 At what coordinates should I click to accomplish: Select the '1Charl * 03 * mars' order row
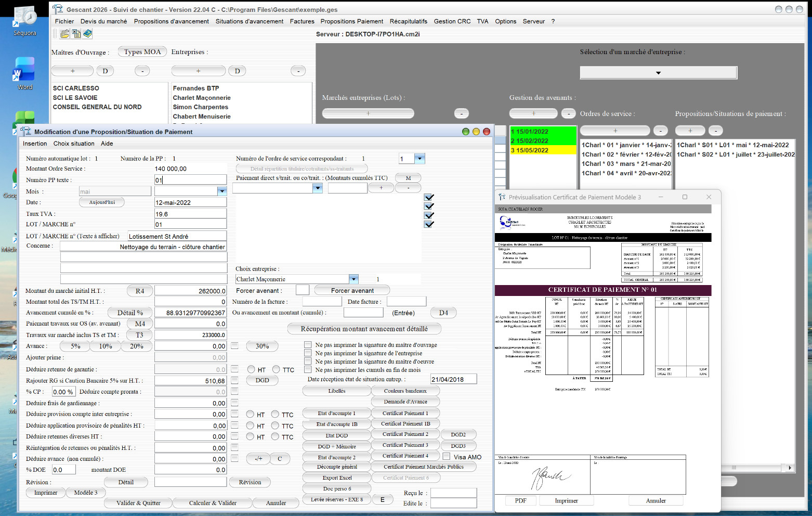click(626, 164)
